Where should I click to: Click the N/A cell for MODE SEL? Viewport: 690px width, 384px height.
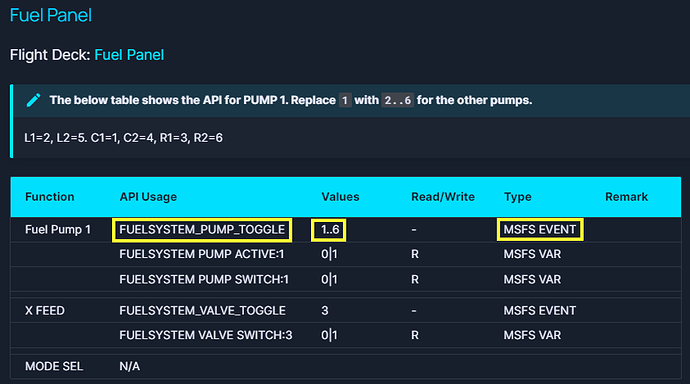tap(129, 366)
